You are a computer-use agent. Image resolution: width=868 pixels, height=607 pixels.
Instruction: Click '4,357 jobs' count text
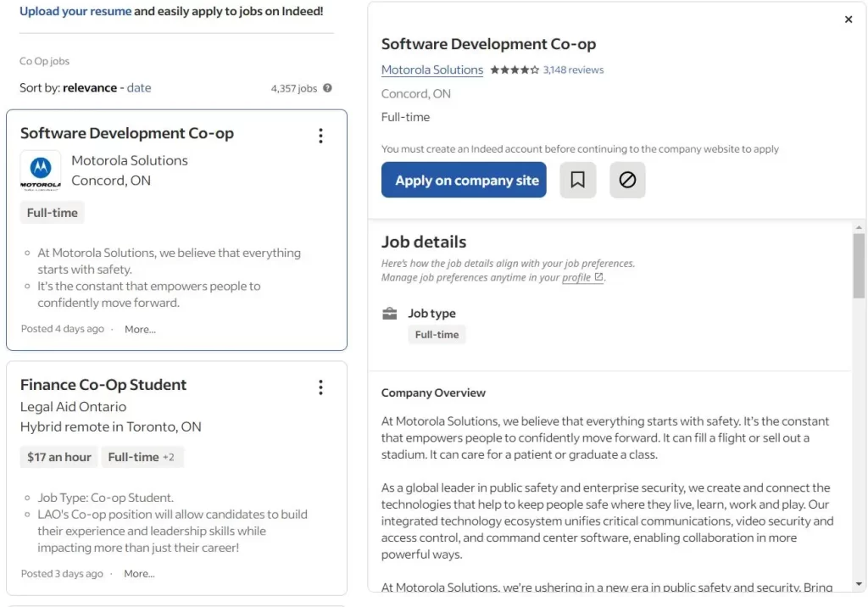(x=294, y=88)
